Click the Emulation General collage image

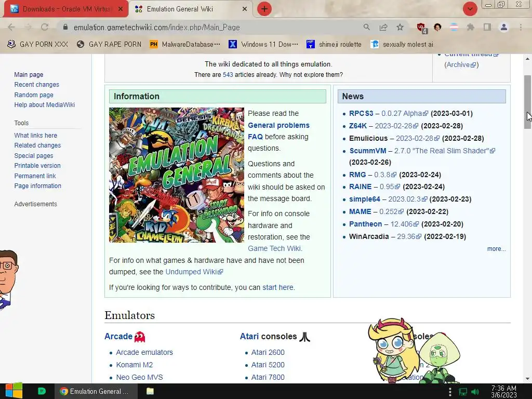(177, 175)
